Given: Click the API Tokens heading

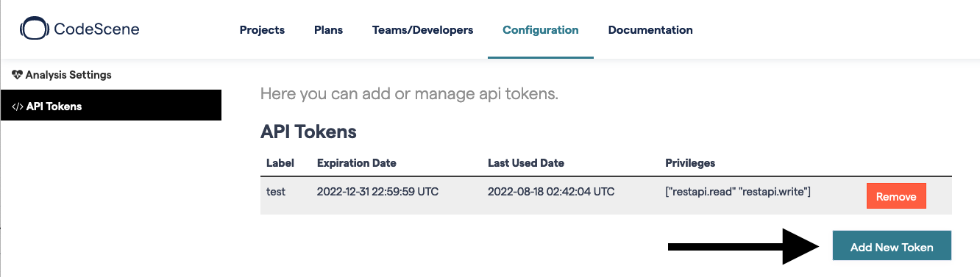Looking at the screenshot, I should tap(308, 132).
